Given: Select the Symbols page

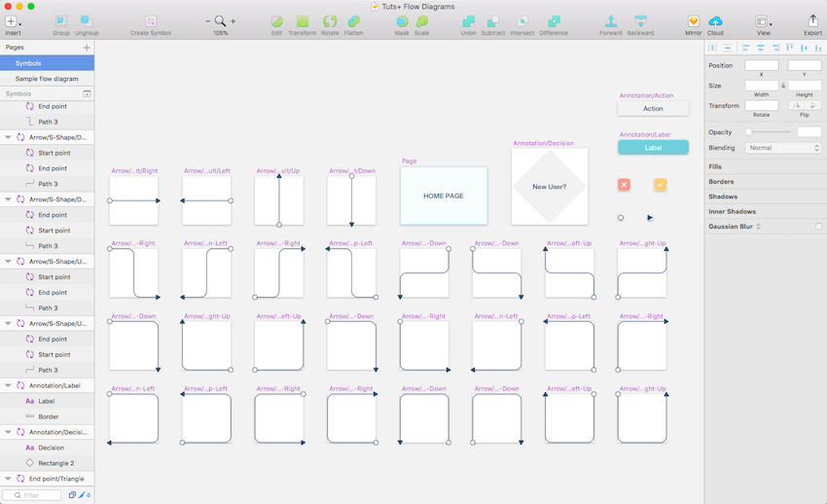Looking at the screenshot, I should tap(47, 63).
